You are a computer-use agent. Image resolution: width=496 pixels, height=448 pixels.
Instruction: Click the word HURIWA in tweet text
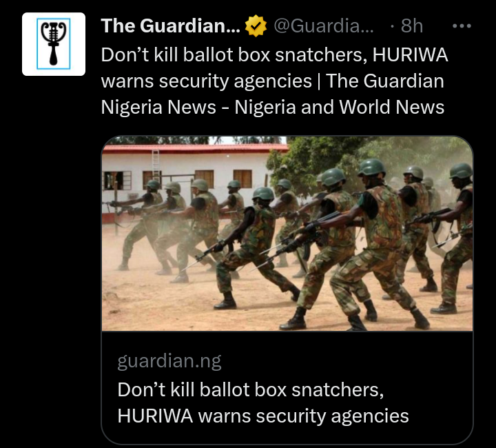click(411, 55)
